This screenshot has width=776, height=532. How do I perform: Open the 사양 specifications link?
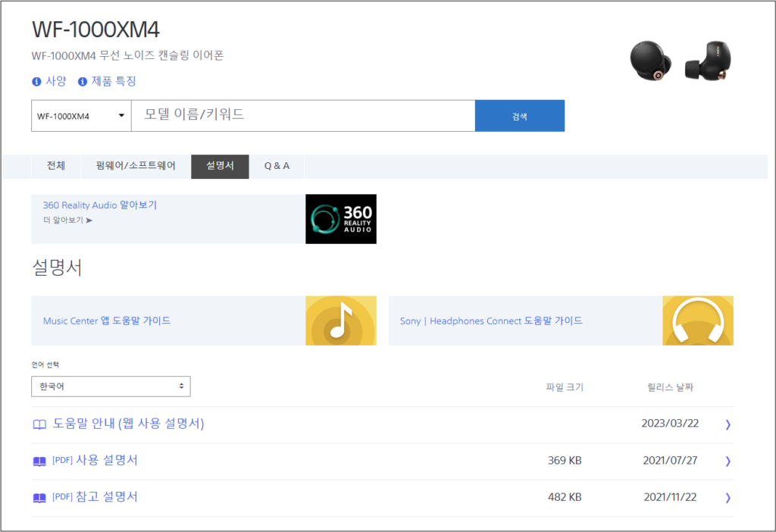point(56,81)
